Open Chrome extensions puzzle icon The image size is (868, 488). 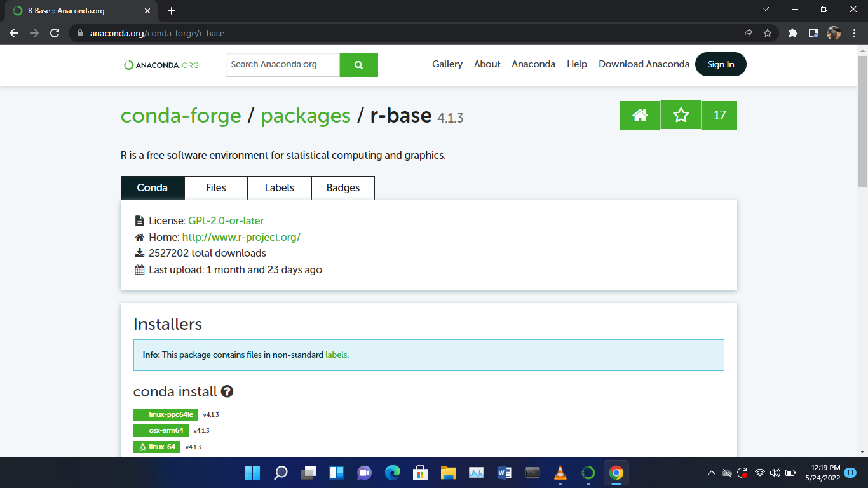tap(792, 33)
